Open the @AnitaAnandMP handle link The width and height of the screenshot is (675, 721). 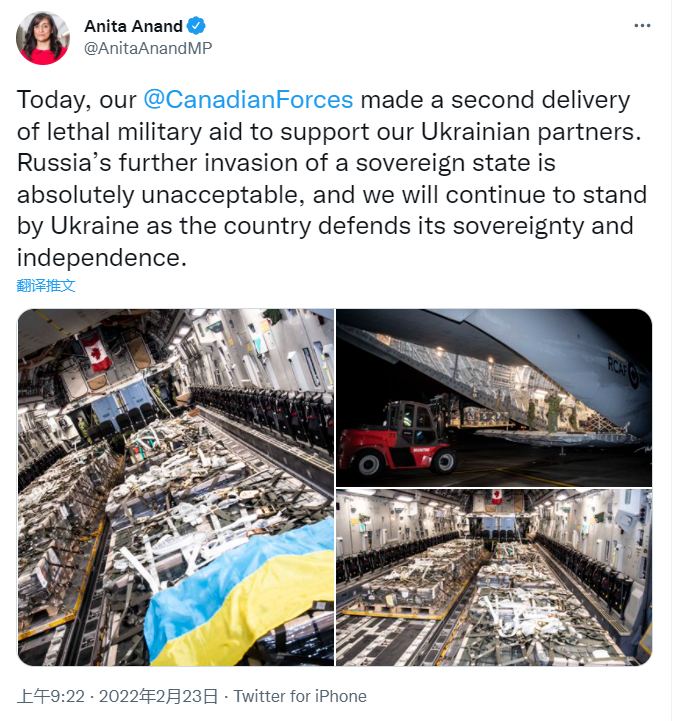point(148,48)
